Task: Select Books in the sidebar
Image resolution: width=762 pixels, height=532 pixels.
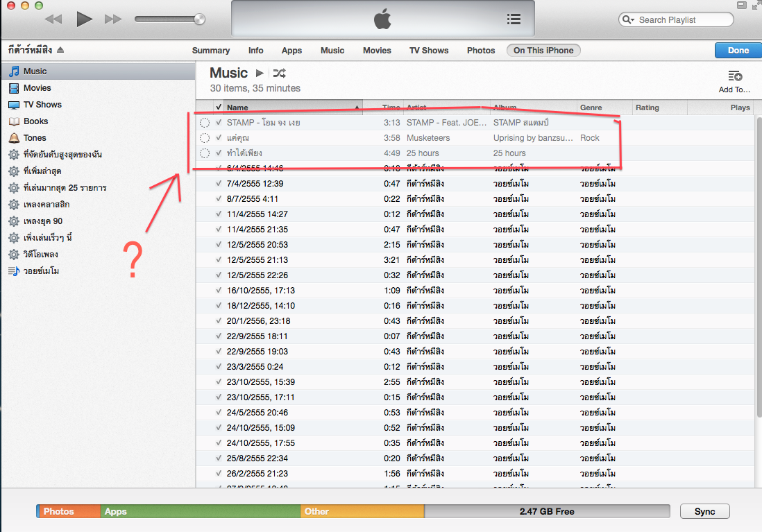Action: tap(98, 121)
